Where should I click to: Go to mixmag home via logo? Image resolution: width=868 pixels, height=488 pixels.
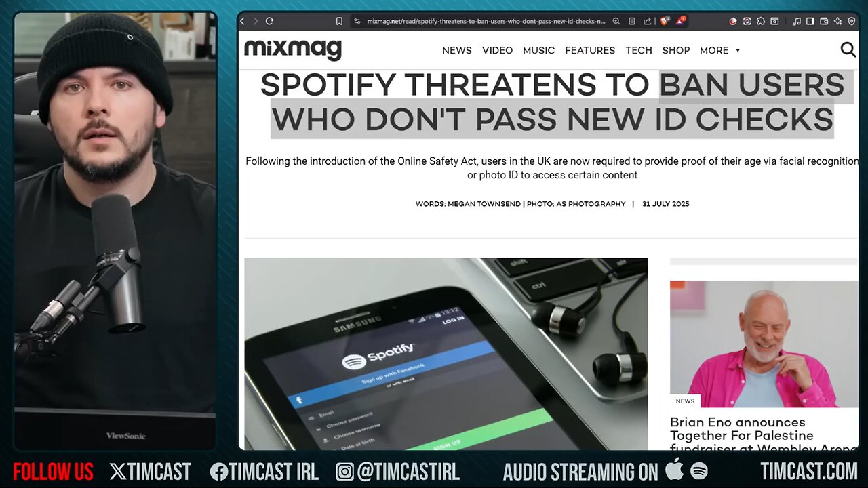coord(292,49)
